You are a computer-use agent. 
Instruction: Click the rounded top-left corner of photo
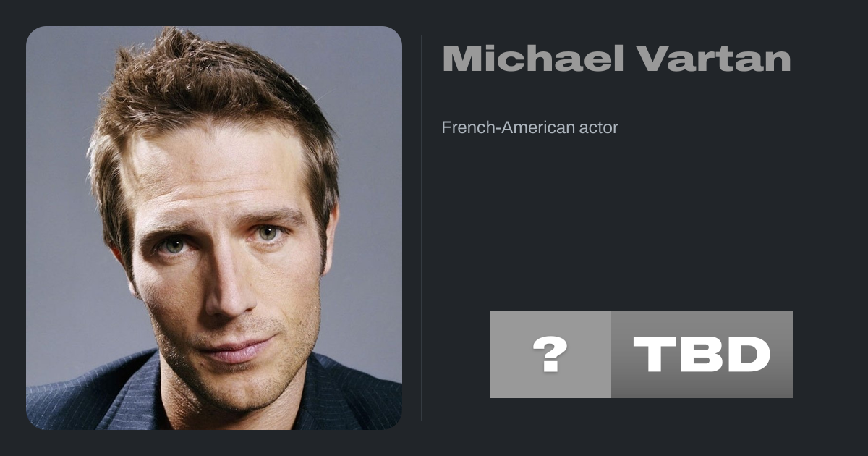[x=33, y=33]
